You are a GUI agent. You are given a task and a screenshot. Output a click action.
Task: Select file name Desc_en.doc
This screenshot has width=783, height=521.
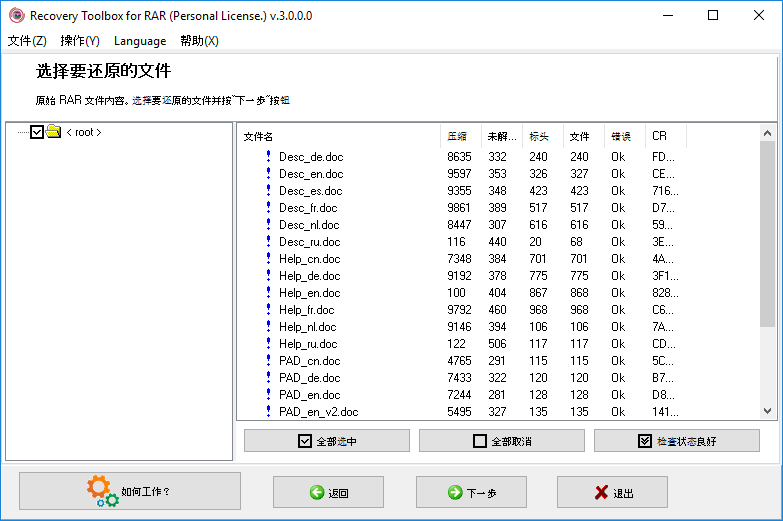[311, 174]
